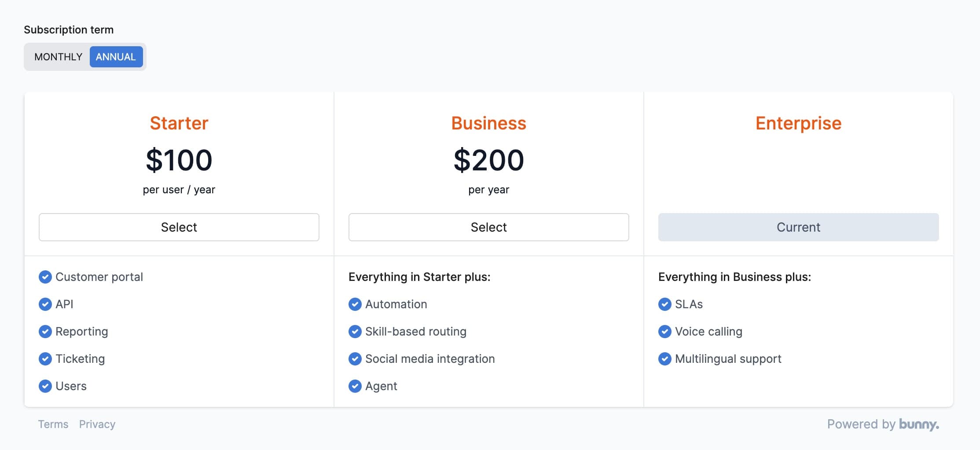This screenshot has height=450, width=980.
Task: Click the checkmark icon beside Multilingual support
Action: tap(665, 359)
